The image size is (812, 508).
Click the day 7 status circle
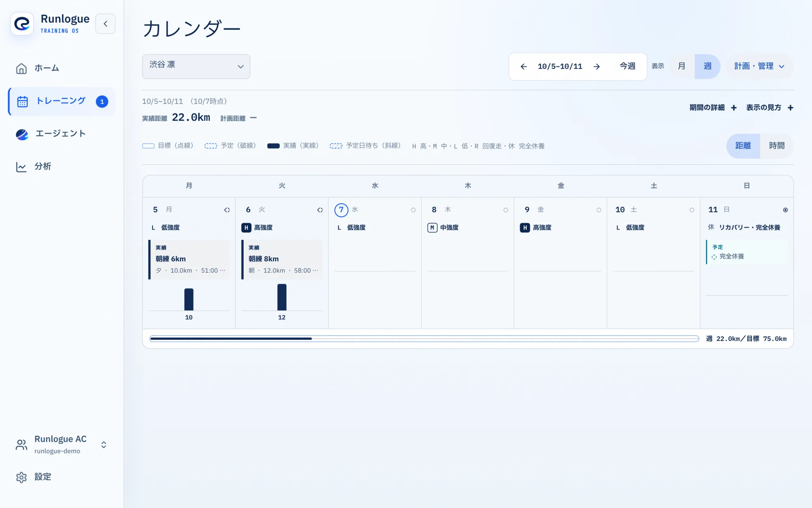pos(413,210)
